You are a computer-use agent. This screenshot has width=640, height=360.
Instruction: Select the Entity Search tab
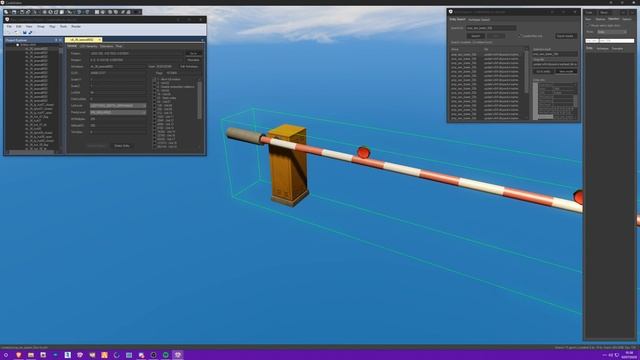pos(457,19)
